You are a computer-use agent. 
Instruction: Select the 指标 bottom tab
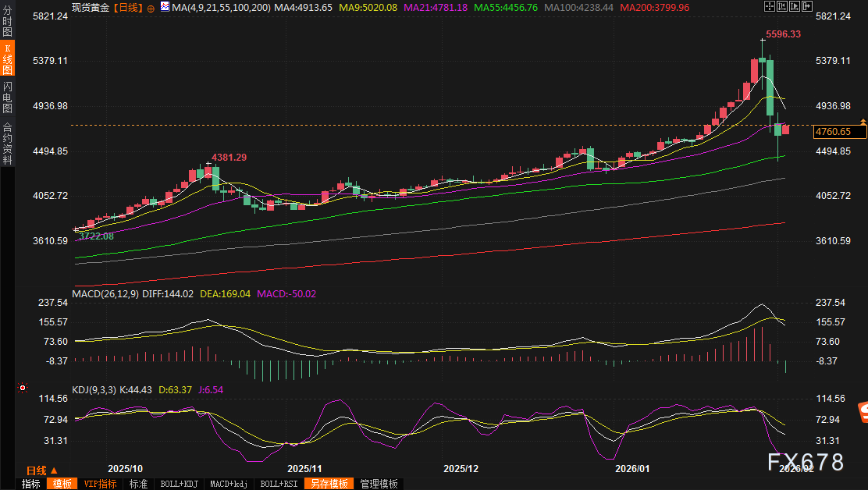[x=31, y=484]
